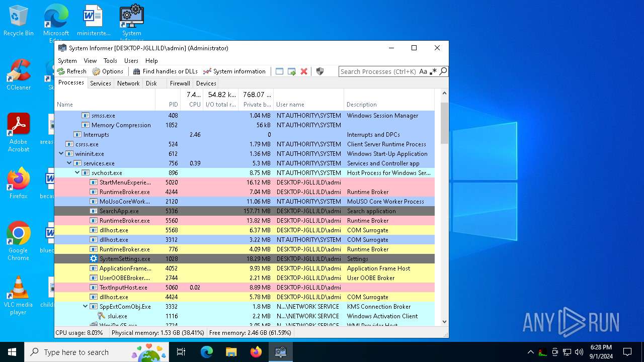Select the slui.exe keys icon
The height and width of the screenshot is (362, 644).
point(102,316)
